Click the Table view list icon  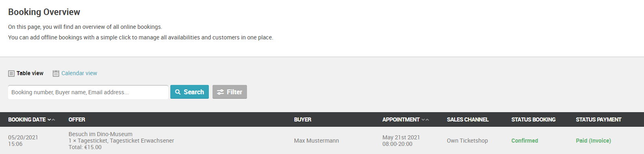(x=11, y=74)
